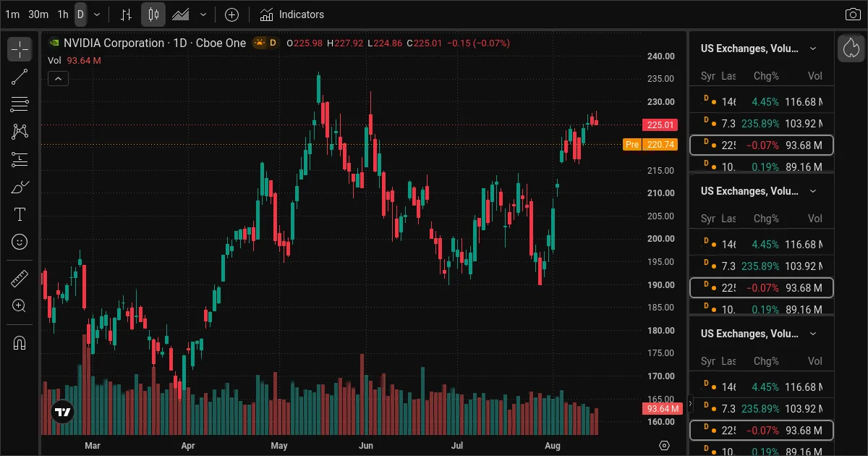Open the time interval dropdown arrow

click(x=97, y=14)
